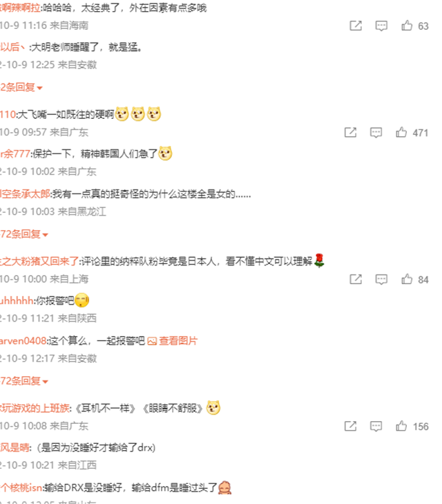Viewport: 442px width, 504px height.
Task: Reply to the comment with 156 likes
Action: click(376, 427)
